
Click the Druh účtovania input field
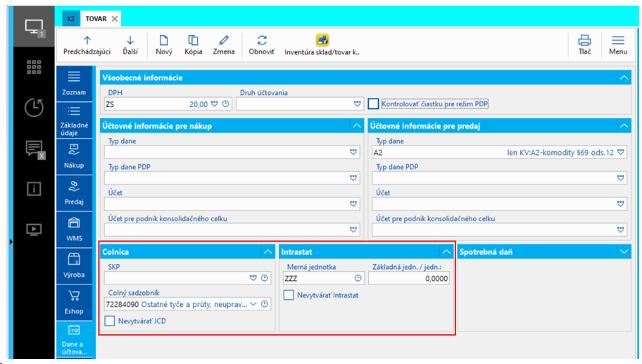[300, 104]
